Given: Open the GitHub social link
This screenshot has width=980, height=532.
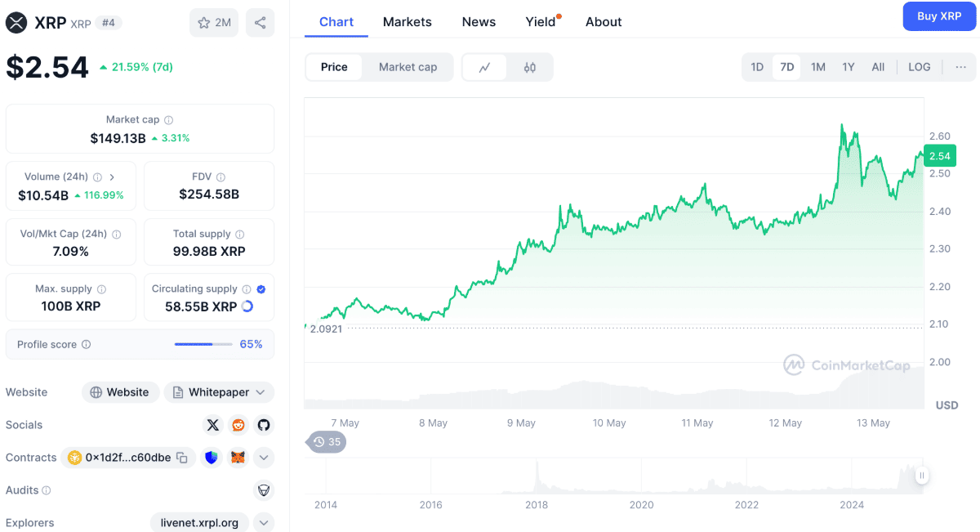Looking at the screenshot, I should 263,425.
